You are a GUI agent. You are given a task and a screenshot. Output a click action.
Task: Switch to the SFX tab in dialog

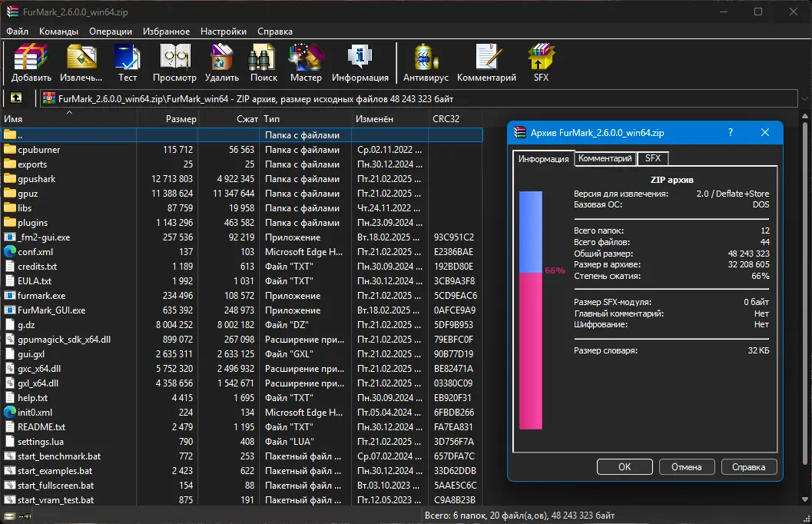tap(652, 158)
